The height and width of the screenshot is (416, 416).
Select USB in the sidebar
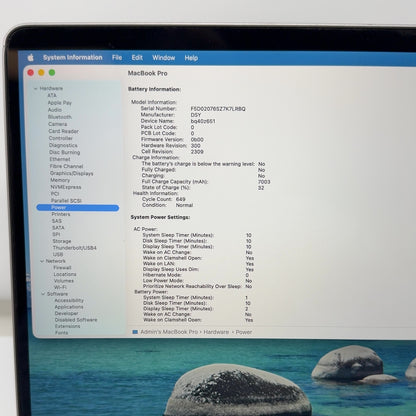pos(58,254)
